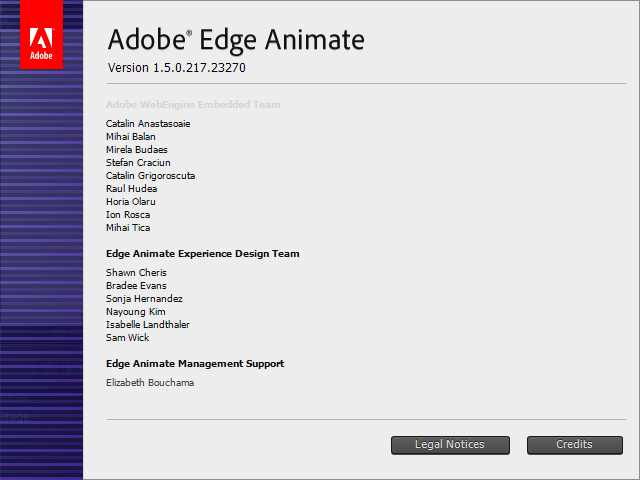Viewport: 640px width, 480px height.
Task: Click the Edge Animate Experience Design Team heading
Action: point(202,254)
